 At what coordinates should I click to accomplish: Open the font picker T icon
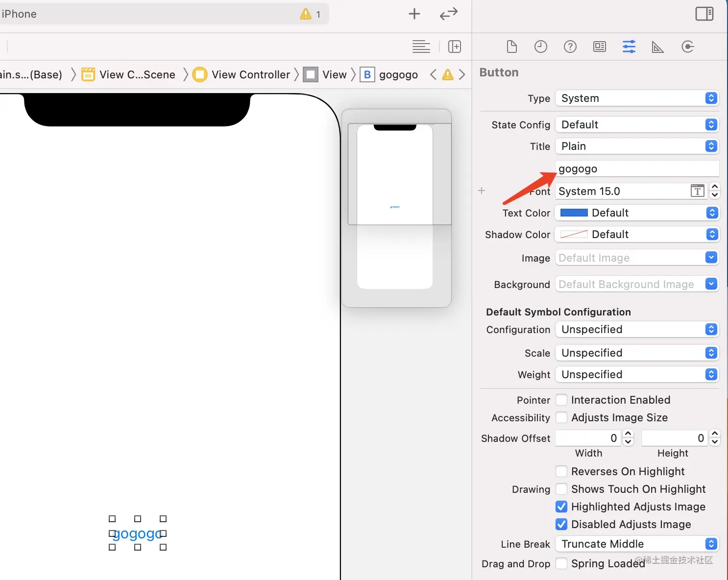(698, 191)
